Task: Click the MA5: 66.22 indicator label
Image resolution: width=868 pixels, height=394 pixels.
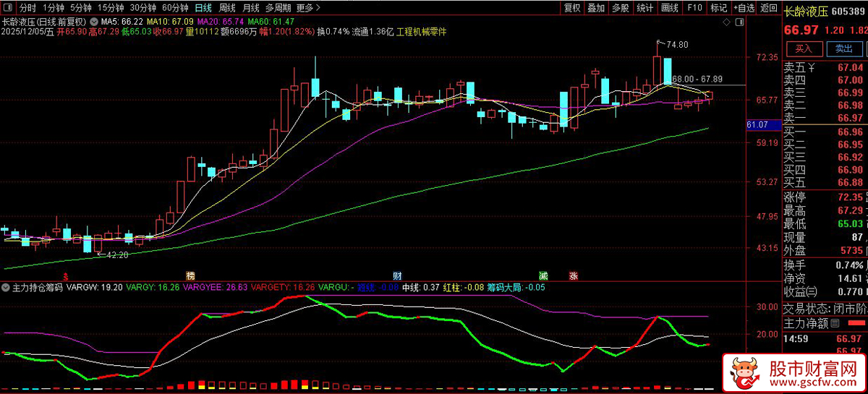Action: 123,22
